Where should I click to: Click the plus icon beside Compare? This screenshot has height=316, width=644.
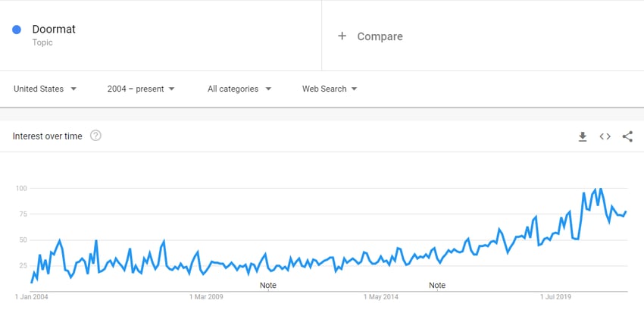[342, 36]
